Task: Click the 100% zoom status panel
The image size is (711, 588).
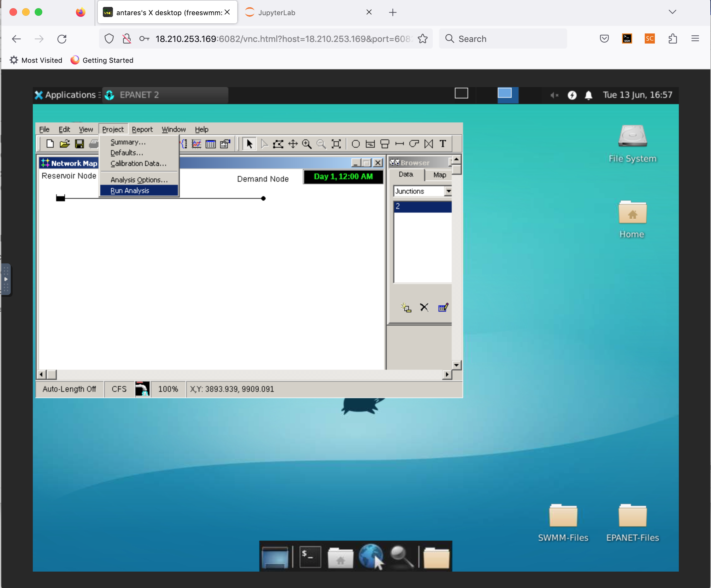Action: point(168,389)
